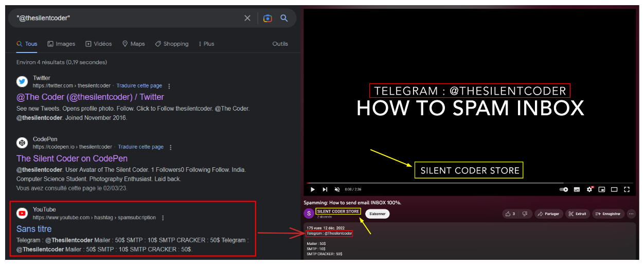Click "Traduire cette page" on the Twitter result
This screenshot has height=265, width=644.
click(x=139, y=85)
